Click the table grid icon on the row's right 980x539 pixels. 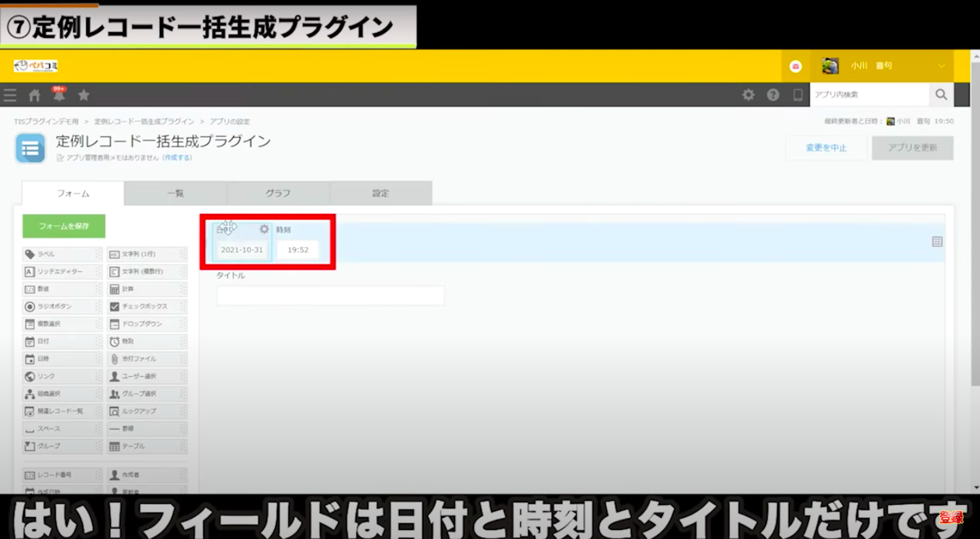pyautogui.click(x=937, y=242)
